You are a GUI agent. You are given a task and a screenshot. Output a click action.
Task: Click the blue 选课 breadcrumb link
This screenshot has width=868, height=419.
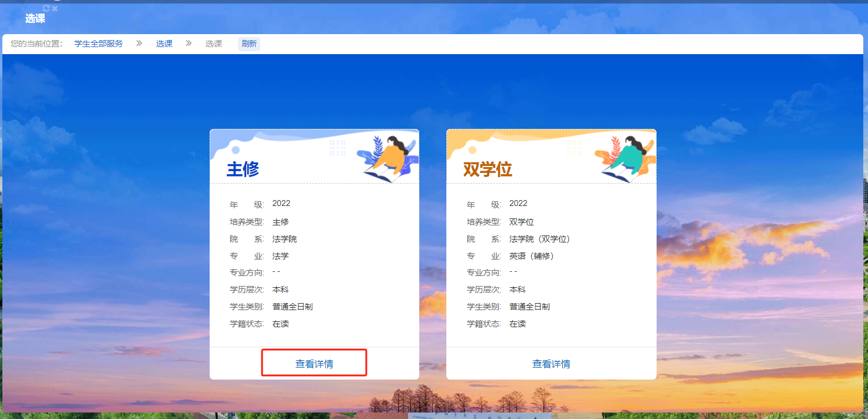164,44
